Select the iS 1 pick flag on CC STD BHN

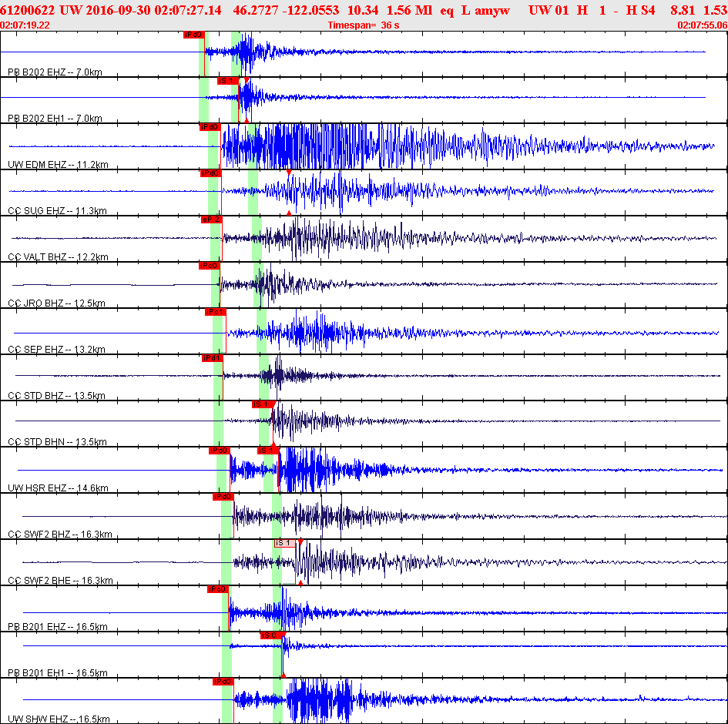tap(263, 404)
